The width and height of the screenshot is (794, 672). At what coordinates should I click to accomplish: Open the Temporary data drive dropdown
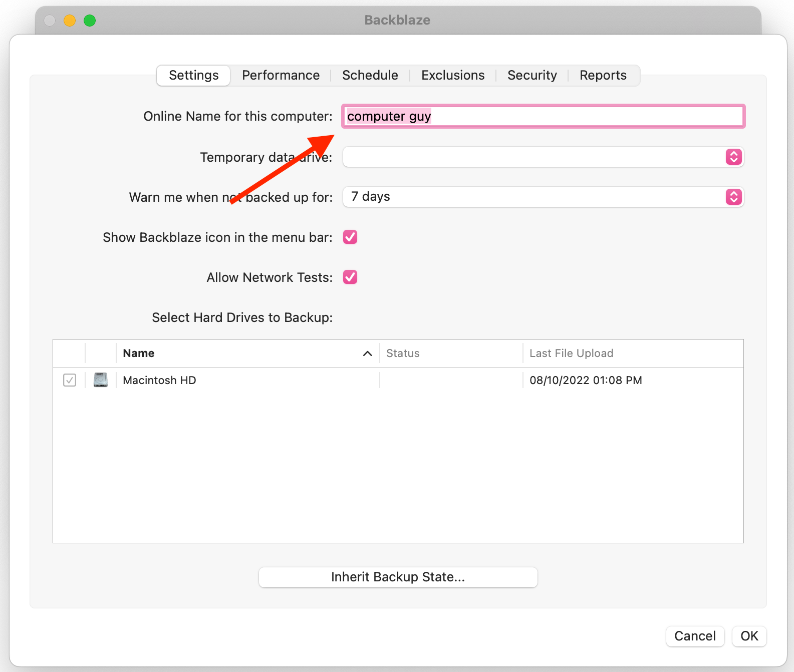click(x=544, y=157)
